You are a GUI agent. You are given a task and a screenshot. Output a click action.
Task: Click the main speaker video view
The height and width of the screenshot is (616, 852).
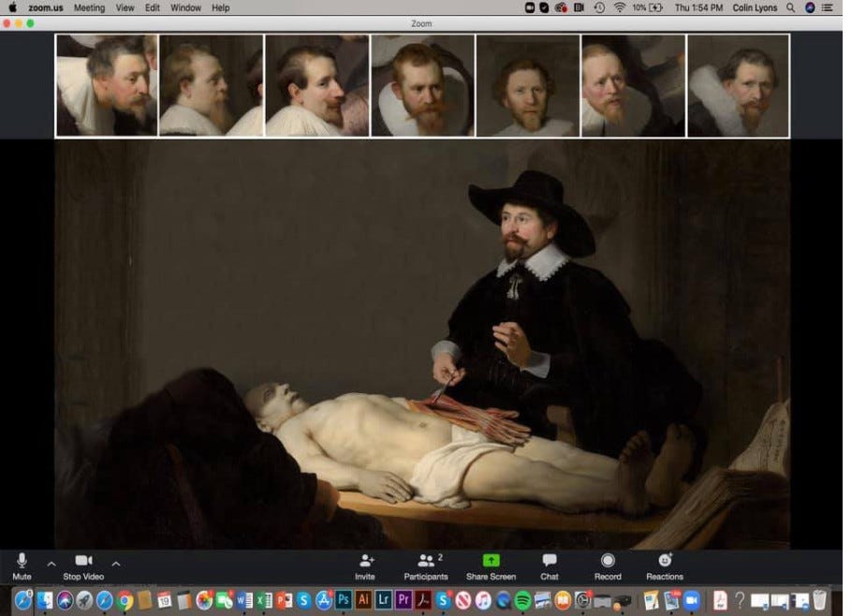(x=422, y=345)
